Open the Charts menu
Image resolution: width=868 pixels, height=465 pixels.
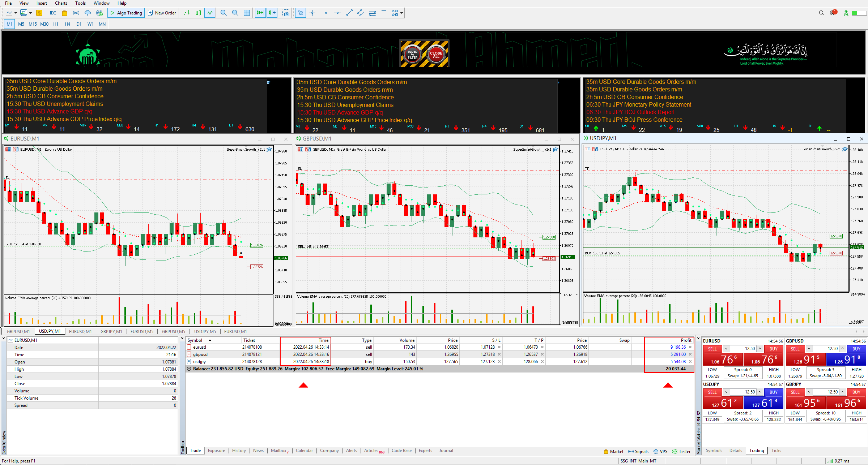click(x=61, y=3)
